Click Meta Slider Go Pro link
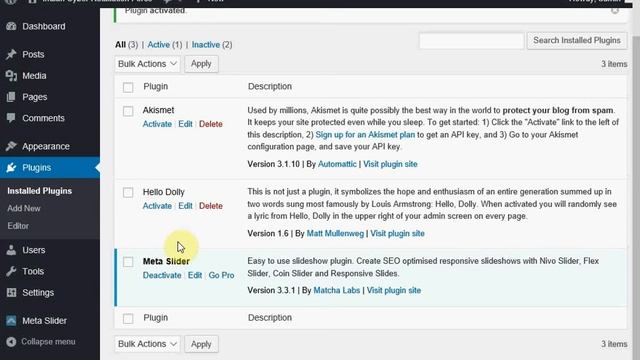 [x=221, y=275]
